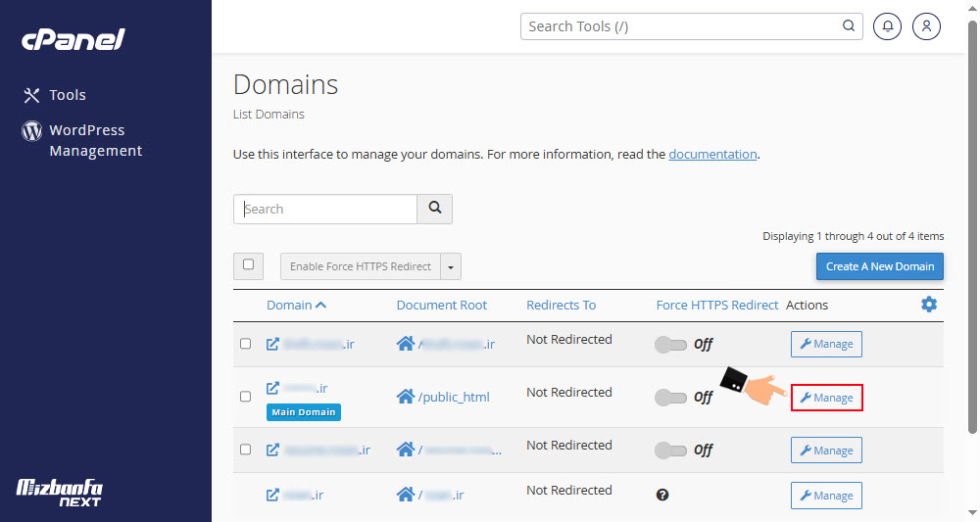Open Tools in the sidebar
This screenshot has width=980, height=522.
(68, 95)
